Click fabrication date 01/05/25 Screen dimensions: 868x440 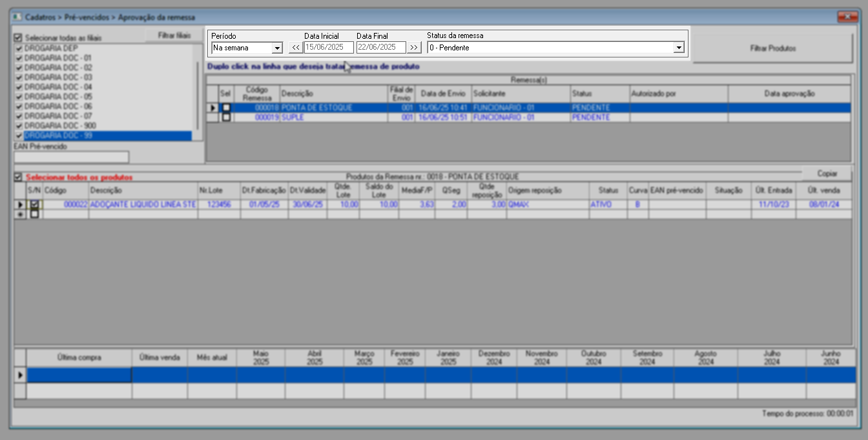[x=264, y=205]
